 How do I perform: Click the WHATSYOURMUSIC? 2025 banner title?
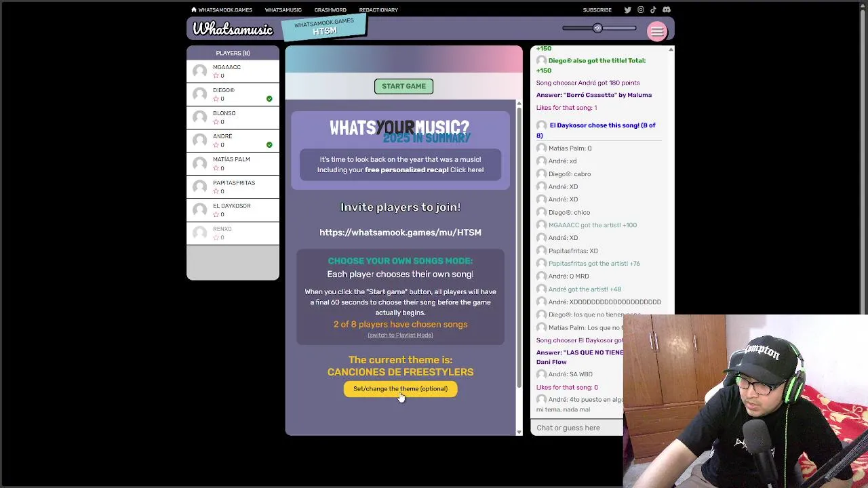[399, 131]
